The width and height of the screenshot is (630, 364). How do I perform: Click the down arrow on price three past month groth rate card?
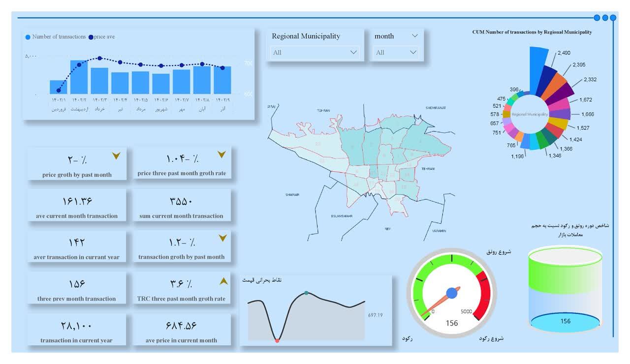222,155
